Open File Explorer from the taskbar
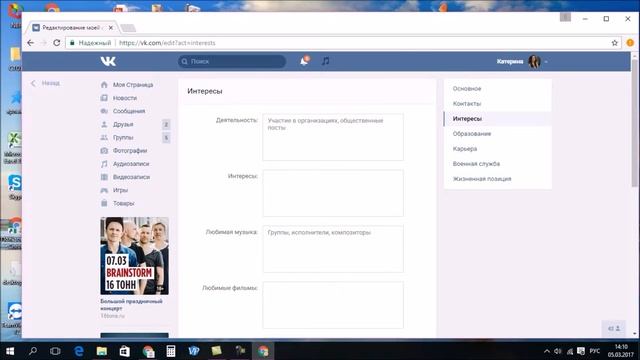Viewport: 640px width, 360px height. point(102,351)
